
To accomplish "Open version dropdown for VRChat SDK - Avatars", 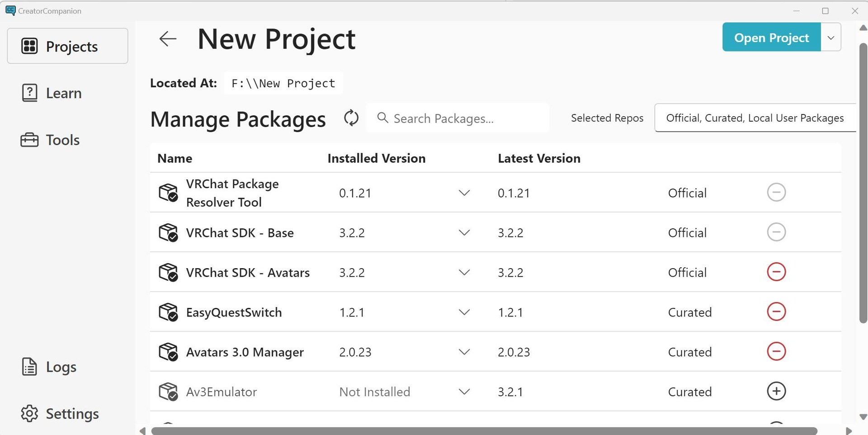I will coord(464,273).
